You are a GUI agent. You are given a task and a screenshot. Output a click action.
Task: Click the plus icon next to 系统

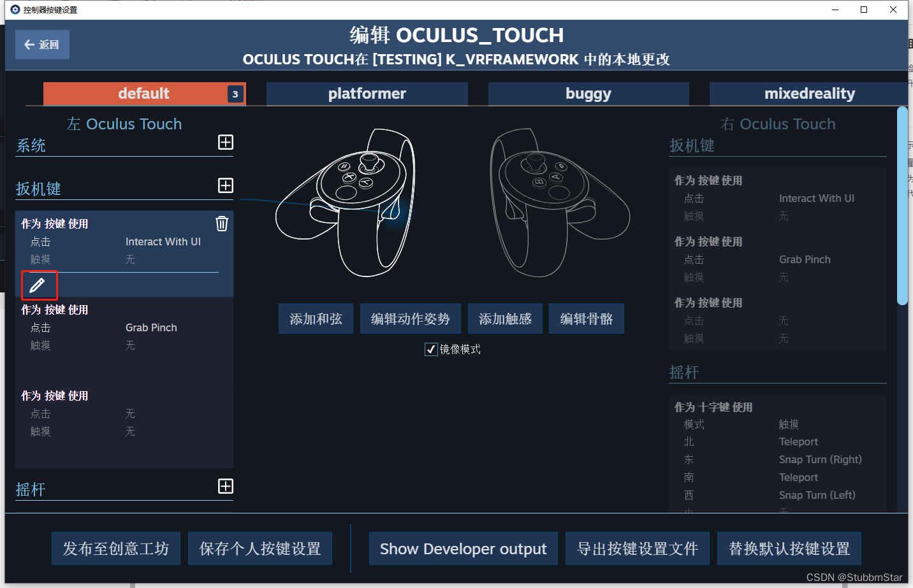pos(226,142)
